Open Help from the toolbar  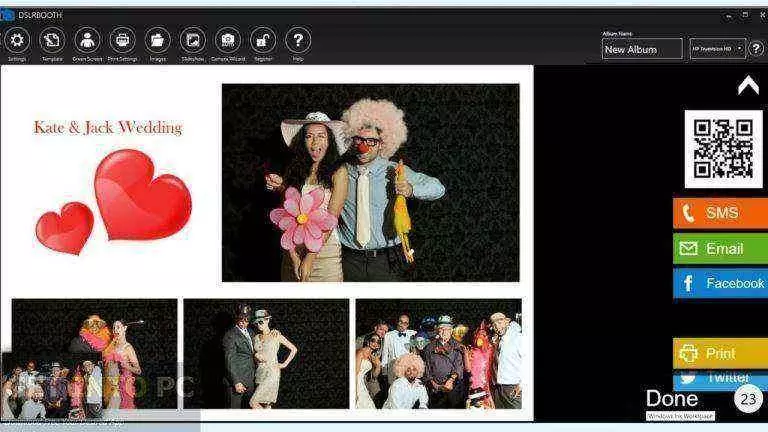click(298, 40)
